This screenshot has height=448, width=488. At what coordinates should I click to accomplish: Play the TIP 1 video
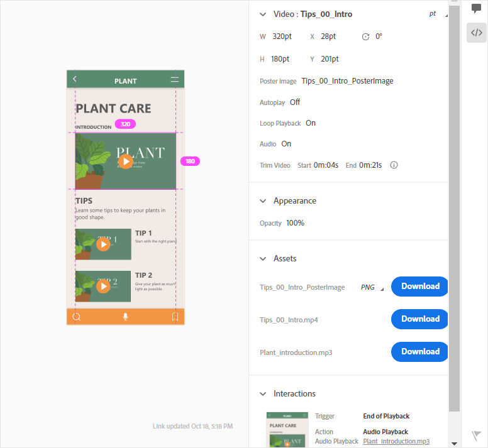[x=103, y=244]
